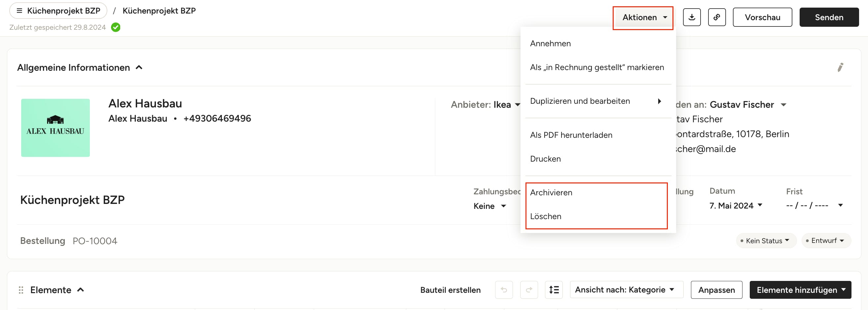Screen dimensions: 868x310
Task: Open the Datum 7. Mai 2024 dropdown
Action: coord(736,206)
